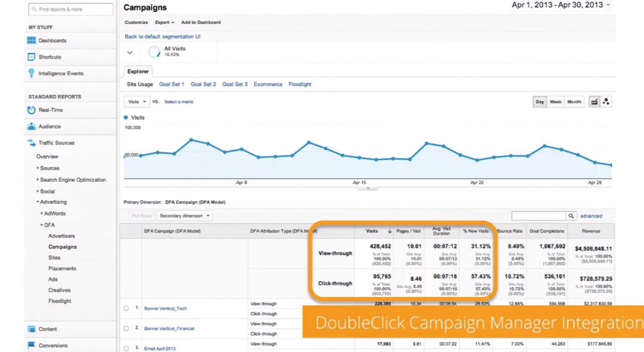Click the search icon in Find reports box

(x=34, y=10)
